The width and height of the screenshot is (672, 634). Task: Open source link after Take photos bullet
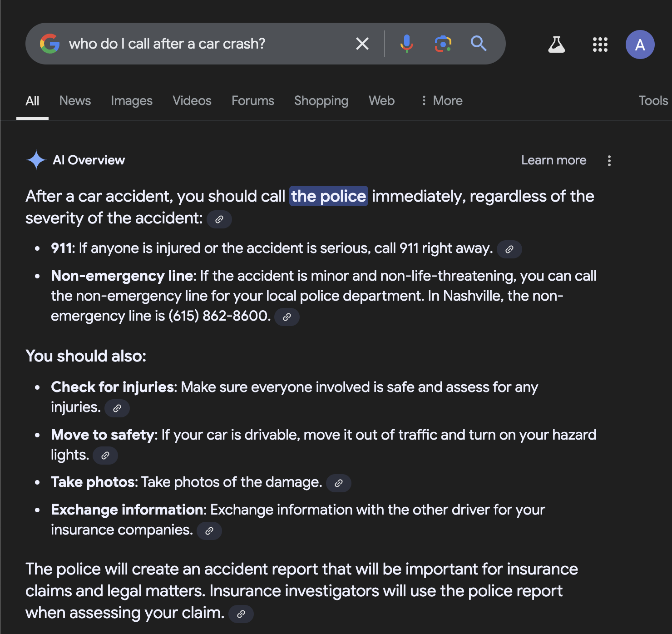point(339,483)
